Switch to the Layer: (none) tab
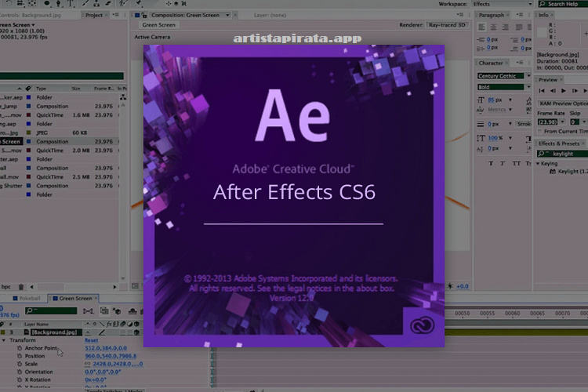 [270, 15]
